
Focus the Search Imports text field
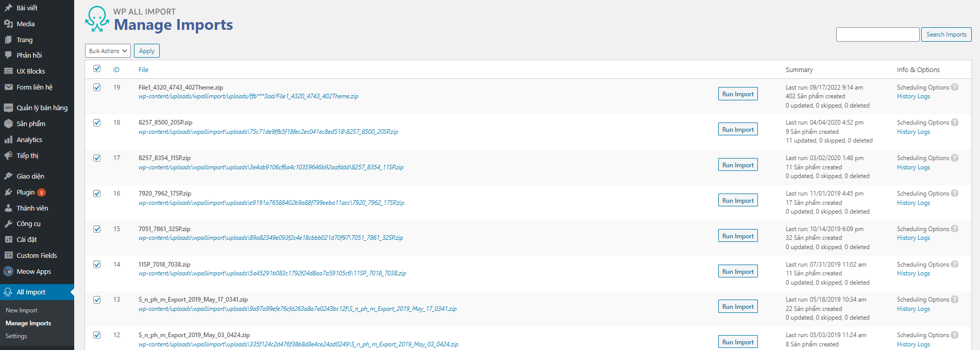(877, 34)
